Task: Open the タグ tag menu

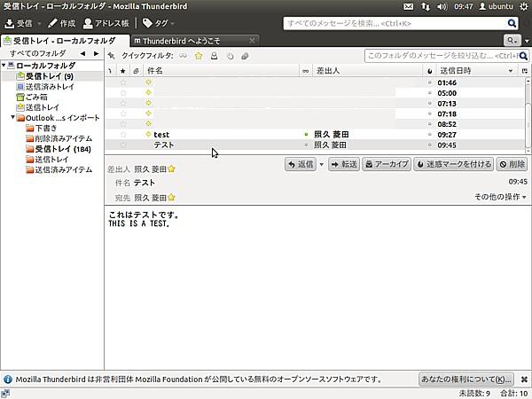Action: coord(158,23)
